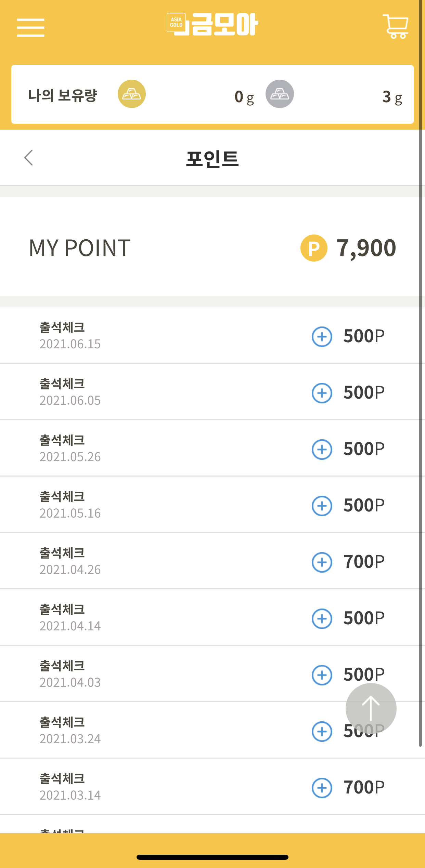Click the vertical scrollbar on the right

(x=420, y=373)
